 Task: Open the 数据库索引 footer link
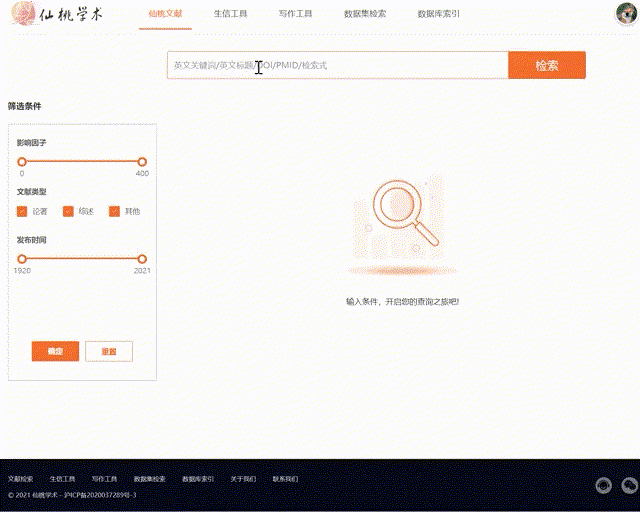click(198, 479)
